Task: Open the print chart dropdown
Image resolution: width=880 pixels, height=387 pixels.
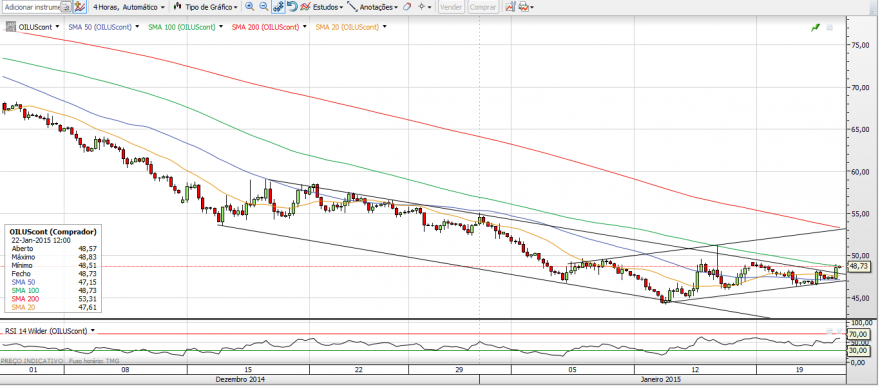Action: (x=526, y=7)
